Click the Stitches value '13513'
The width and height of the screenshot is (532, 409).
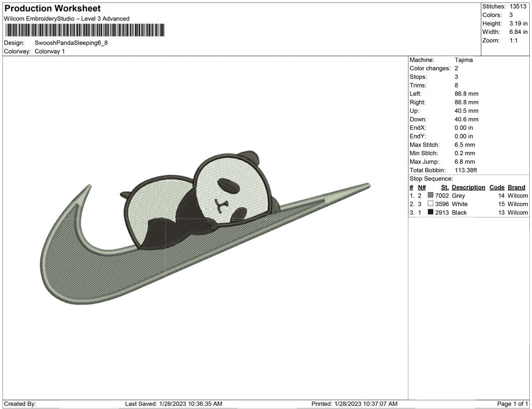[517, 6]
